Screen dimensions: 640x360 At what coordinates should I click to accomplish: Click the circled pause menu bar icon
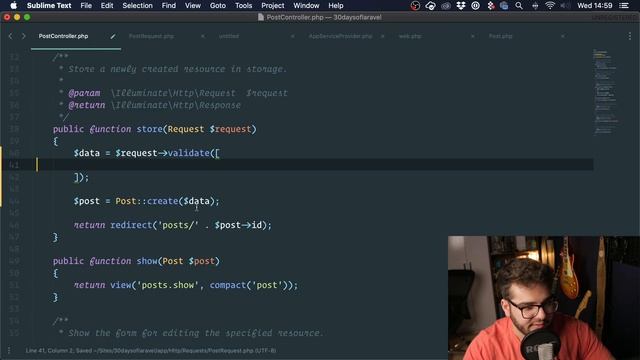(476, 6)
